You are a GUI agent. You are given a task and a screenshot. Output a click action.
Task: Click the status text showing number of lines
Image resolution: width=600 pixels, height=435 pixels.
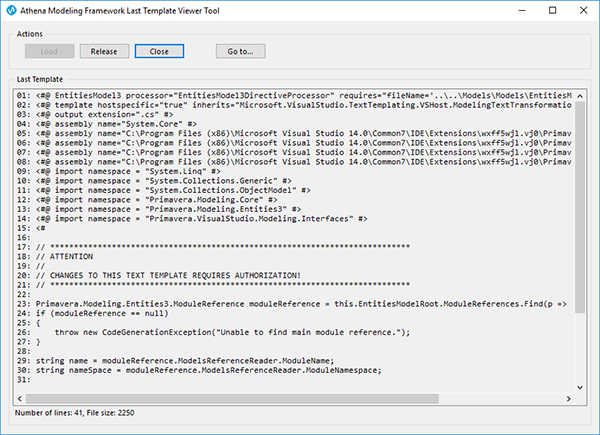point(75,413)
